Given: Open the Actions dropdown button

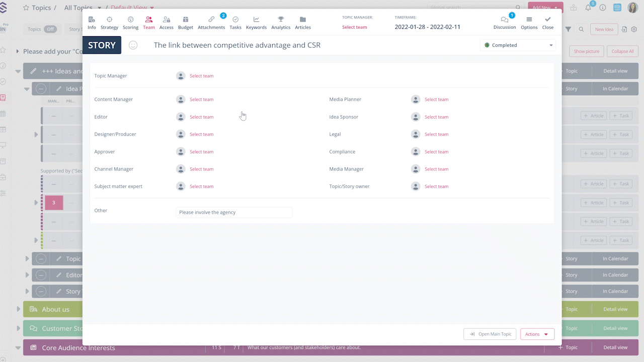Looking at the screenshot, I should pos(537,334).
